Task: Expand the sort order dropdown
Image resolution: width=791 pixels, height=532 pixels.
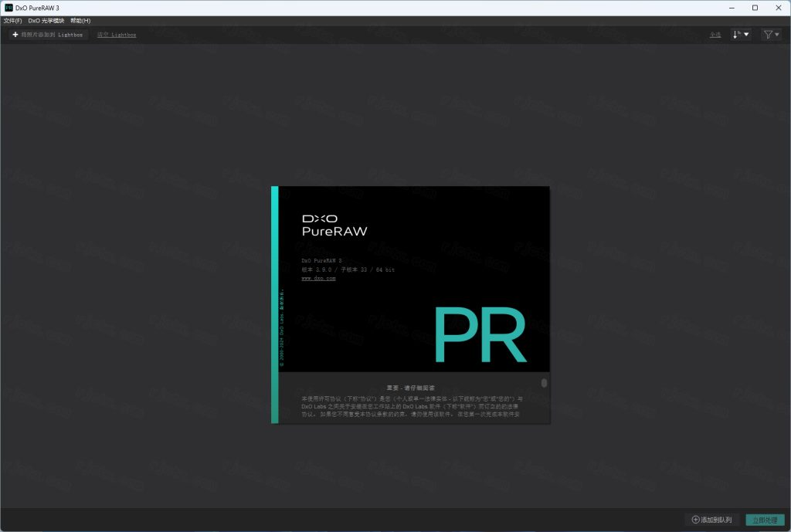Action: 741,35
